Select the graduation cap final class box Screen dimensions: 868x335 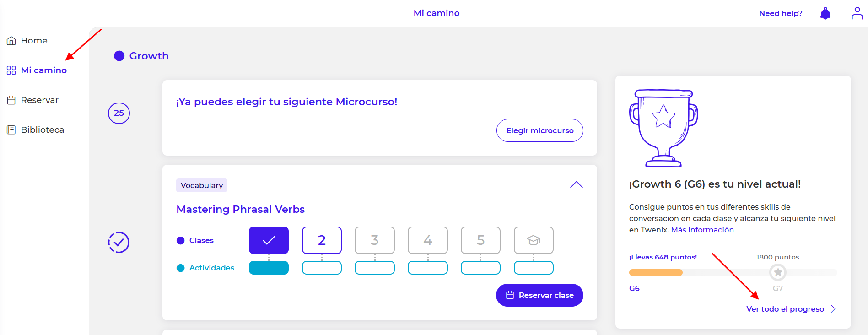(534, 240)
